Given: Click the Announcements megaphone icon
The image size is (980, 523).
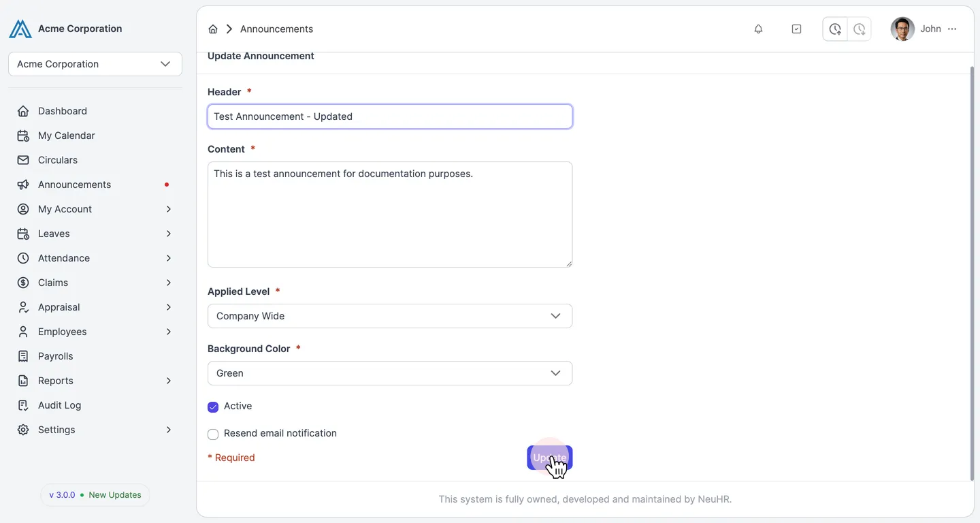Looking at the screenshot, I should click(x=23, y=185).
